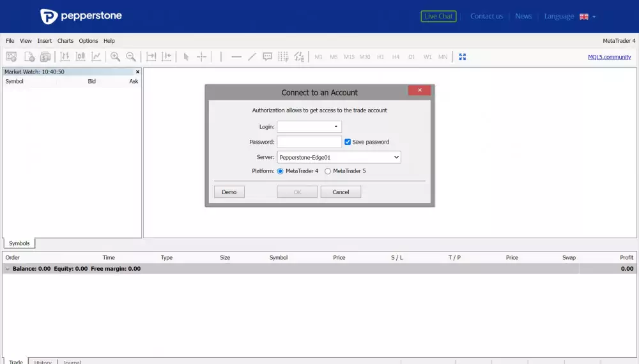The width and height of the screenshot is (639, 364).
Task: Collapse the Balance row arrow
Action: [7, 269]
